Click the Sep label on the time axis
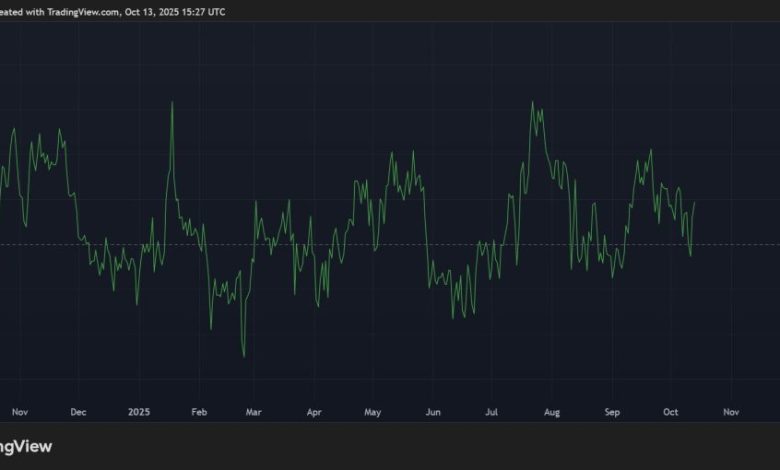Image resolution: width=780 pixels, height=470 pixels. coord(612,412)
